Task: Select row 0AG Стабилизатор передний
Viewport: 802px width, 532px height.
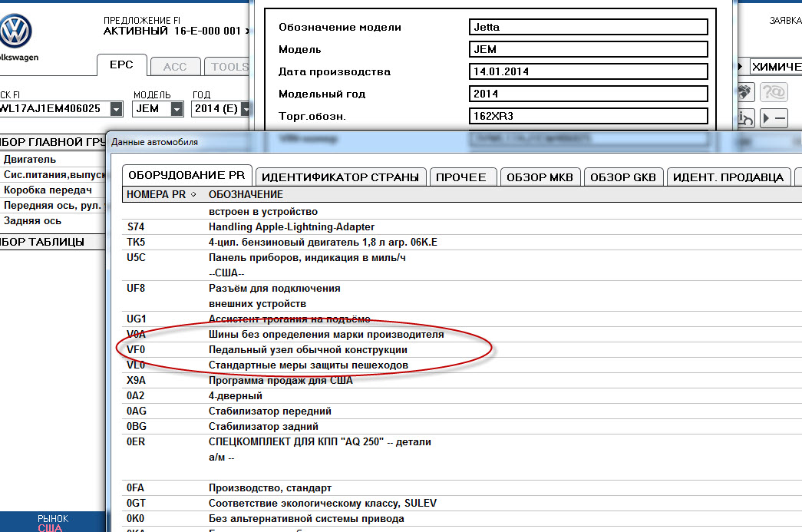Action: pyautogui.click(x=462, y=411)
